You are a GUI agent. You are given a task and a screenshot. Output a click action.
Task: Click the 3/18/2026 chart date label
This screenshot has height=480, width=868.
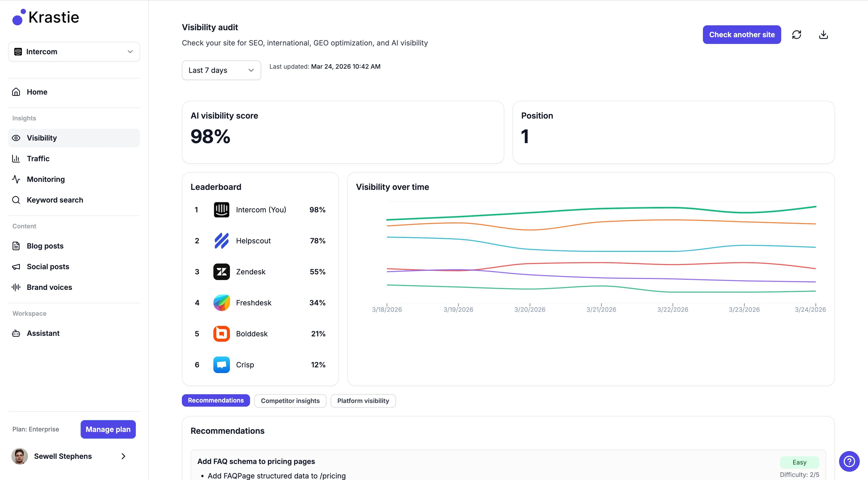coord(387,309)
